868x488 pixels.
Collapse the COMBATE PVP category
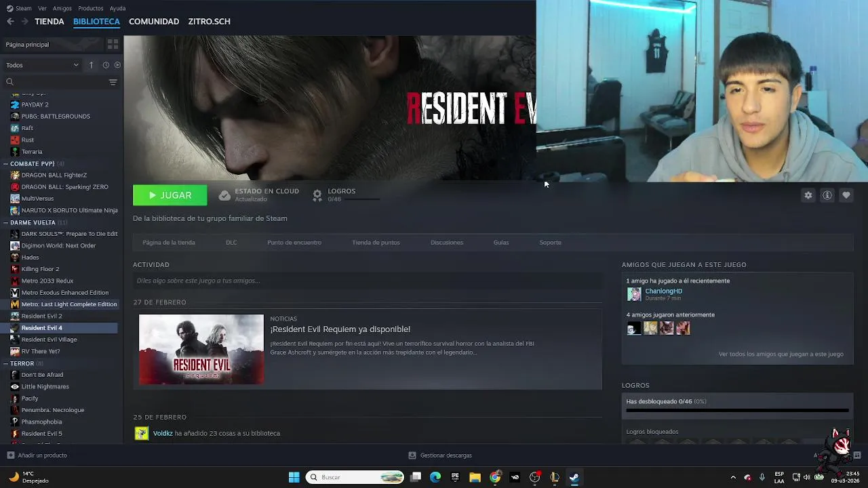pyautogui.click(x=5, y=163)
